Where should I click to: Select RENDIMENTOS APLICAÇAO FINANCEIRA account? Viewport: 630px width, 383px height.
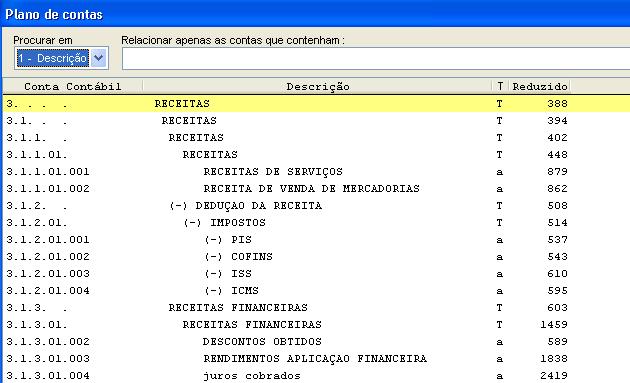315,358
